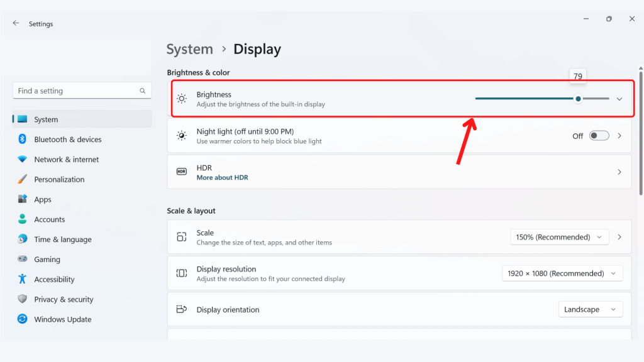Click System in the breadcrumb
This screenshot has width=644, height=362.
click(x=190, y=49)
